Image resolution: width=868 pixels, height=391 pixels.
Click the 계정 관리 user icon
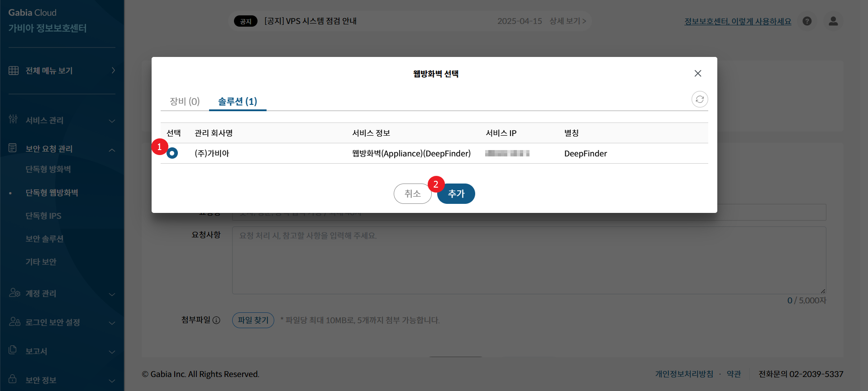pos(14,293)
